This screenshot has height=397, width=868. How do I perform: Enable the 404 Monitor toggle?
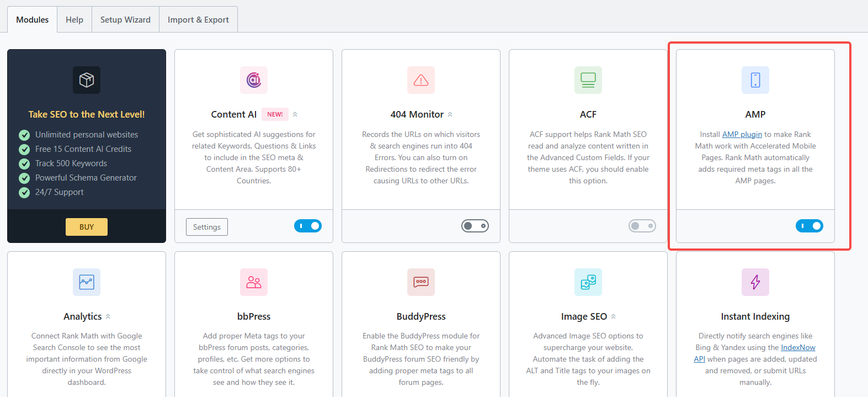(x=475, y=226)
